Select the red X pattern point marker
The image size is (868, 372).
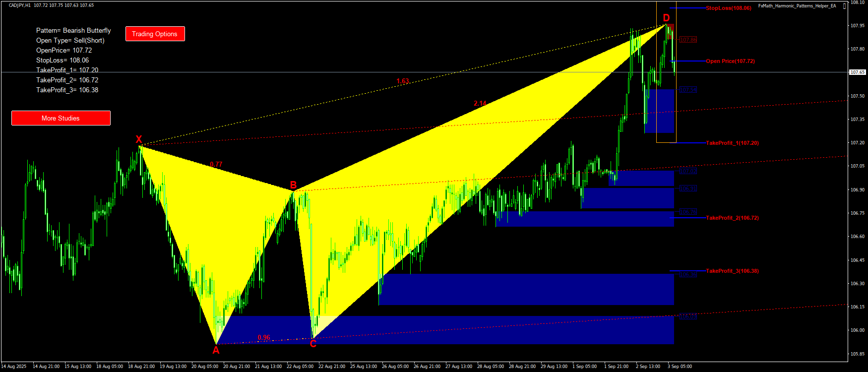pos(139,139)
